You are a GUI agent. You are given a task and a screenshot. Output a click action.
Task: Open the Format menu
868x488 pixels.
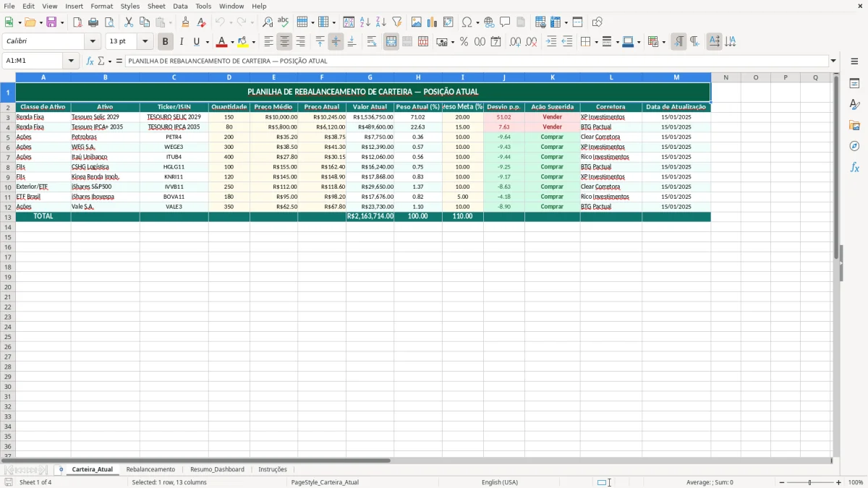[x=101, y=6]
